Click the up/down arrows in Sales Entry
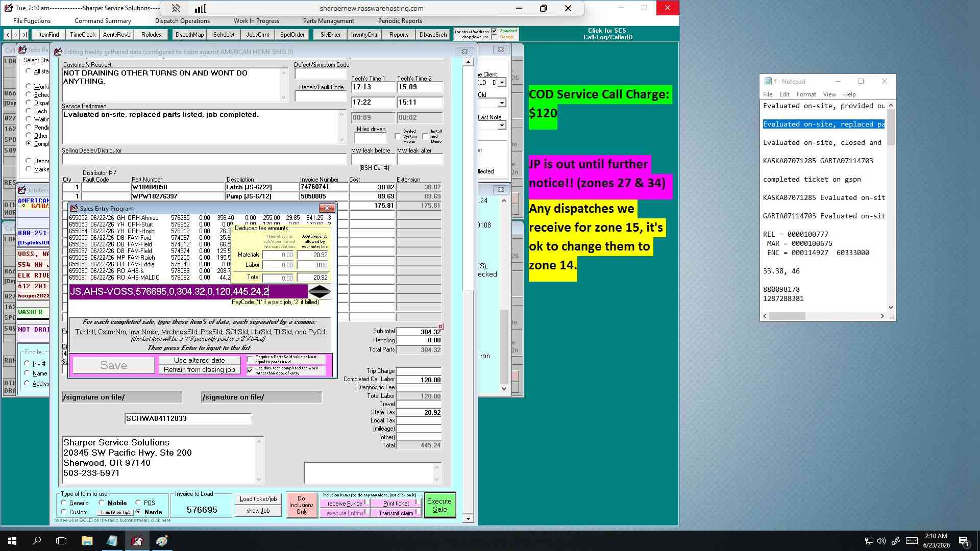The height and width of the screenshot is (551, 980). (320, 292)
